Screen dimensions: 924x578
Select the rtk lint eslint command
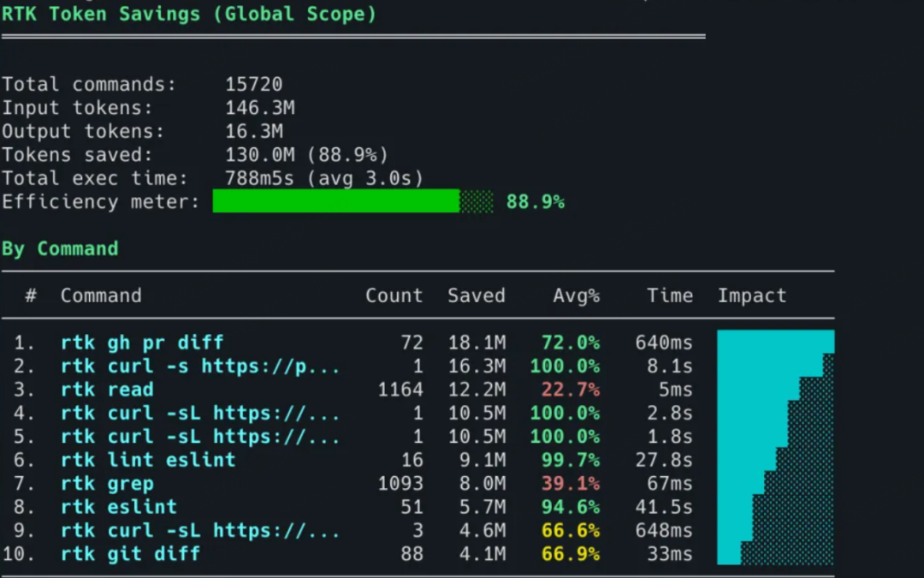tap(148, 460)
